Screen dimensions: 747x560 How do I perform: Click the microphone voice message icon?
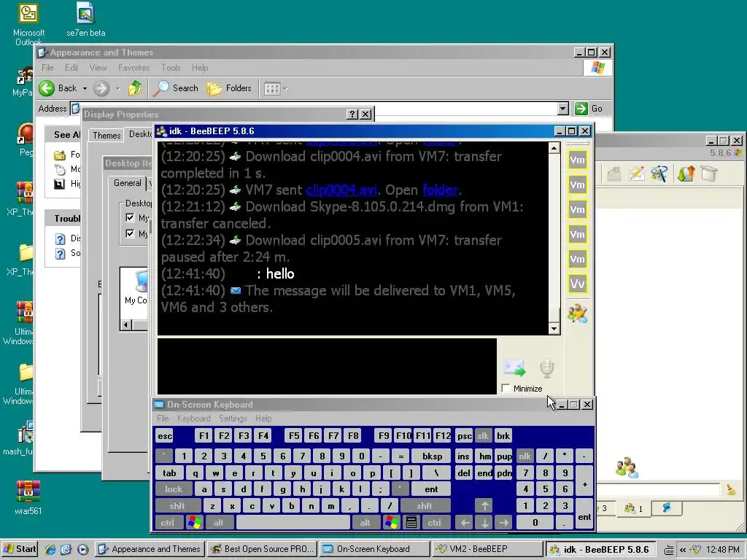coord(546,367)
